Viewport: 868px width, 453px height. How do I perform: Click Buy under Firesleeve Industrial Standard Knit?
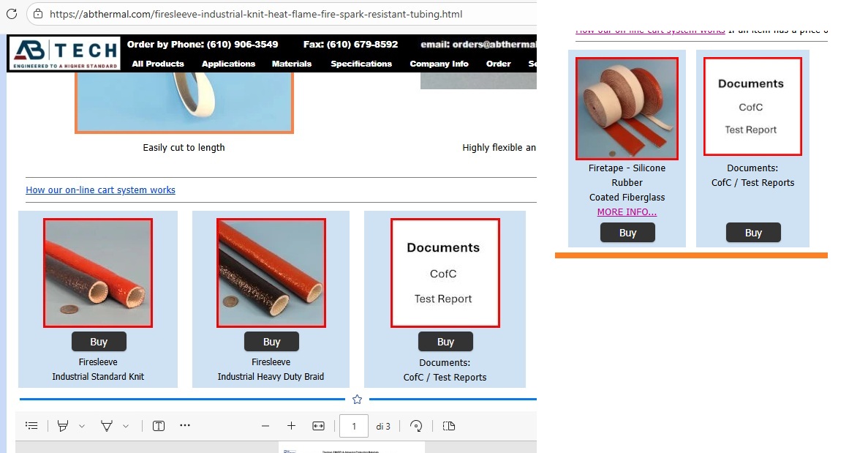click(x=99, y=342)
